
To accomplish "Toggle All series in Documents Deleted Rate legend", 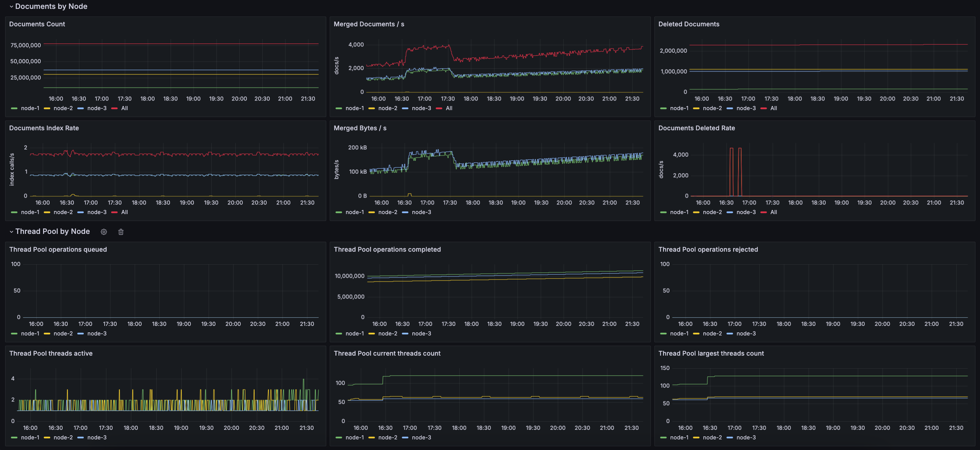I will coord(773,212).
